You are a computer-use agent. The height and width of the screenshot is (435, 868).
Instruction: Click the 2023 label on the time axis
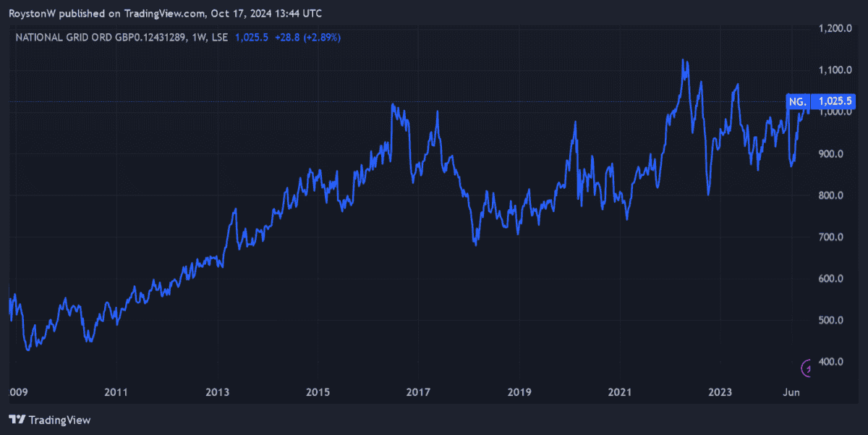720,393
